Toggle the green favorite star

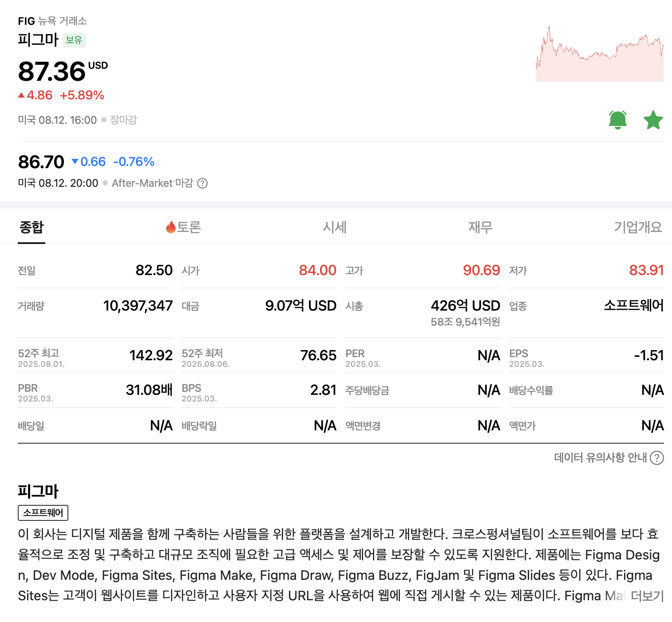tap(653, 120)
